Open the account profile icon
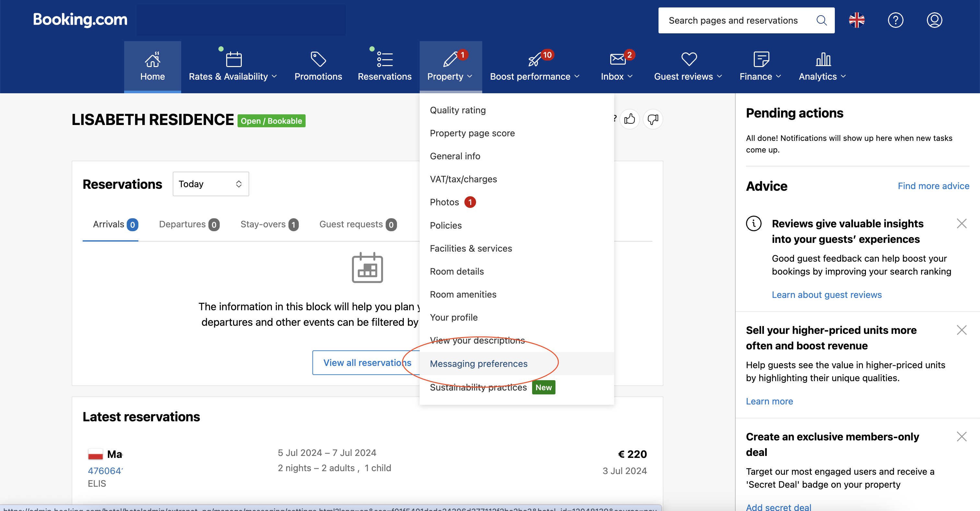Image resolution: width=980 pixels, height=511 pixels. pos(934,20)
